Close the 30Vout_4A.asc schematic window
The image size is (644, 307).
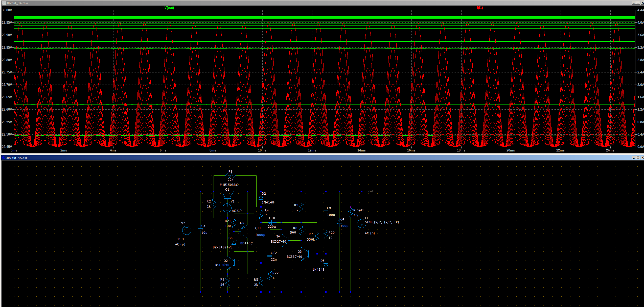pyautogui.click(x=642, y=158)
